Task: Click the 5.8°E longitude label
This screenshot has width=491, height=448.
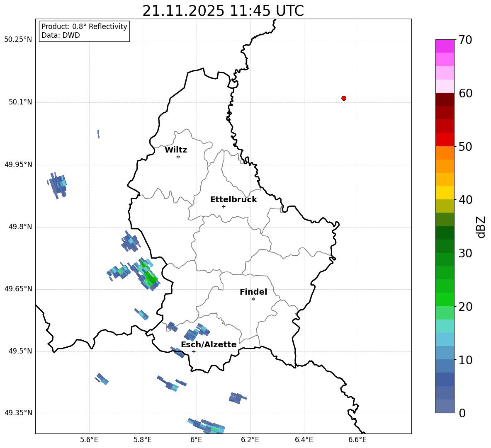Action: 143,440
